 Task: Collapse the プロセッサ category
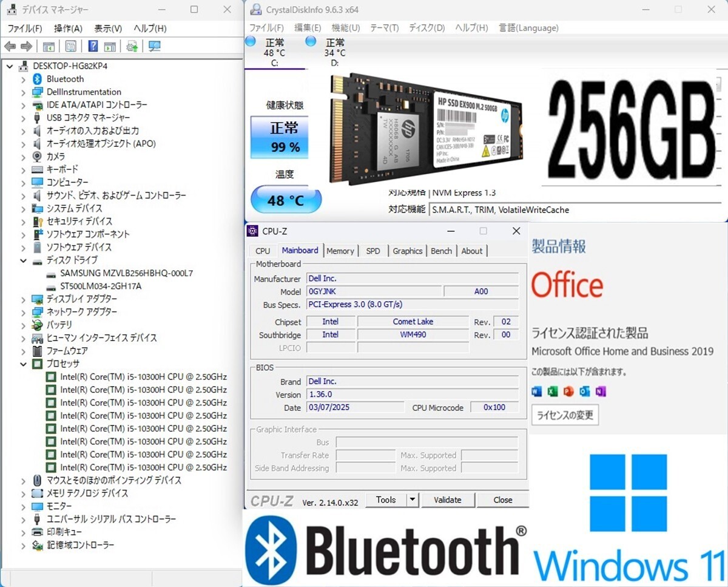click(23, 364)
